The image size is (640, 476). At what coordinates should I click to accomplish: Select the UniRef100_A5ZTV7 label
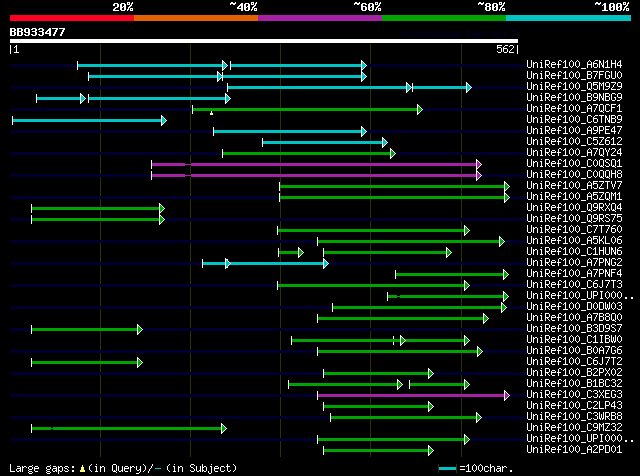tap(574, 186)
